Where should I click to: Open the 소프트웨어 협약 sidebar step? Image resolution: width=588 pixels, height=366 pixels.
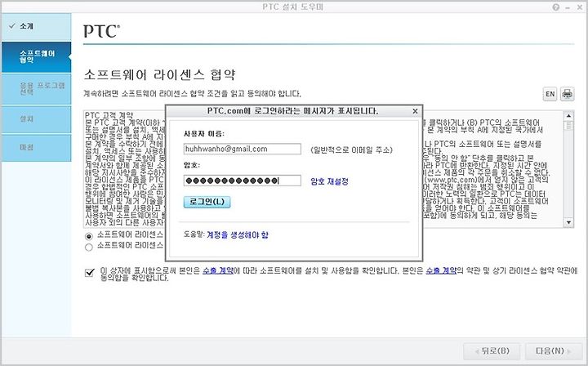coord(37,56)
